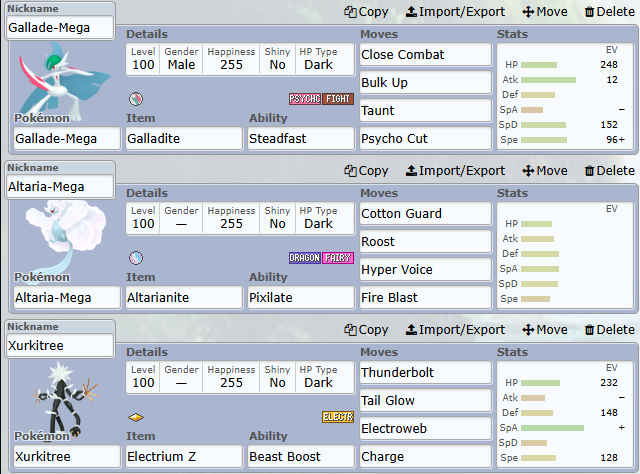
Task: Click the Delete trash icon for Xurkitree
Action: click(589, 329)
